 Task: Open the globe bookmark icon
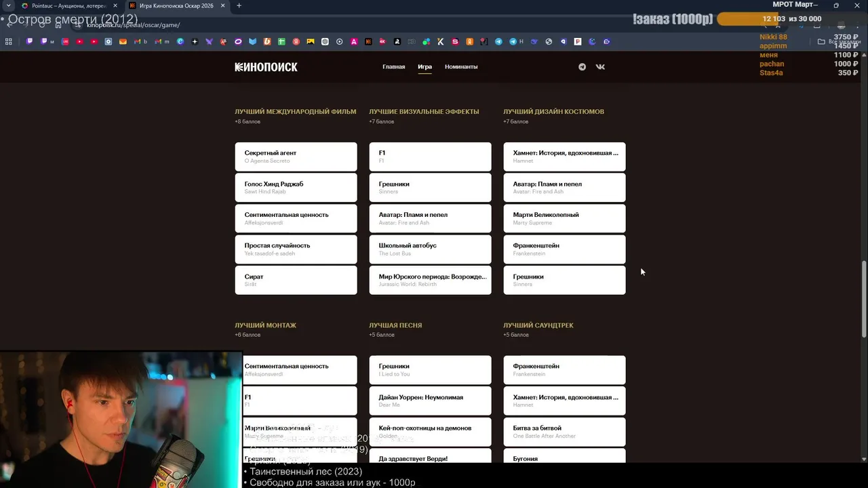point(549,41)
